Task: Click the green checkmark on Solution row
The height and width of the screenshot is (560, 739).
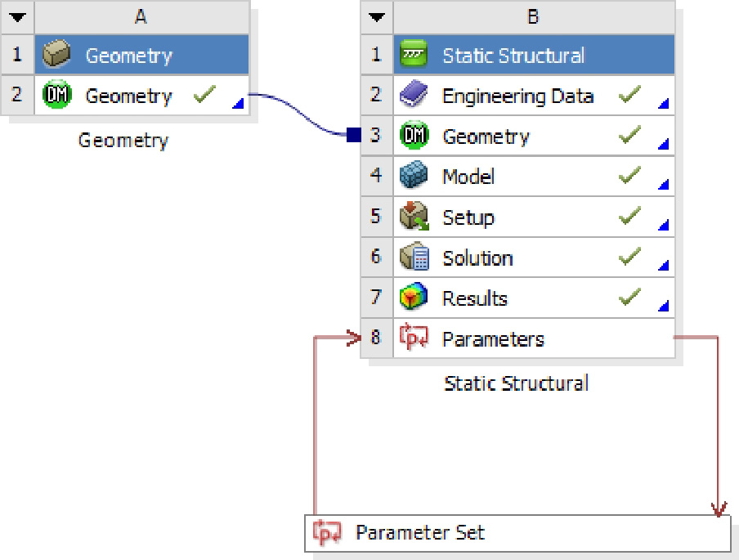Action: pos(629,258)
